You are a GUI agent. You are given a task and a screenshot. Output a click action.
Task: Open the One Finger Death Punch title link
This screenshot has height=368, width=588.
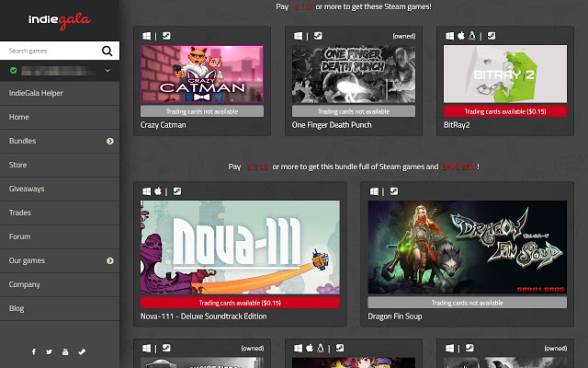[332, 125]
